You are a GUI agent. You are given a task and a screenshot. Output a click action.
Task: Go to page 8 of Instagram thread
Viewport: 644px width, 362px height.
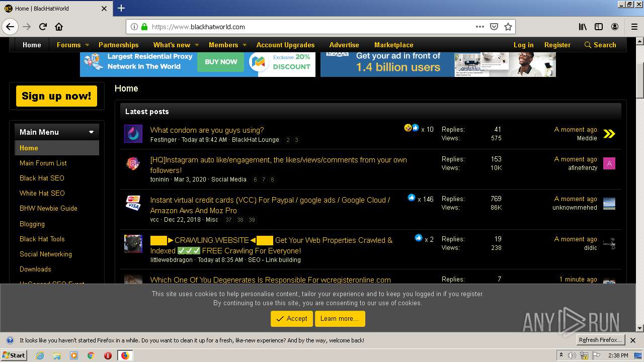272,179
